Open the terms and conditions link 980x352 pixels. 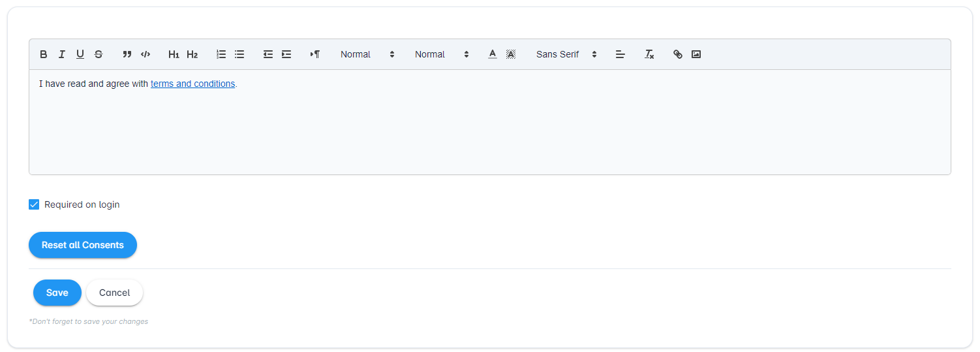(x=192, y=84)
